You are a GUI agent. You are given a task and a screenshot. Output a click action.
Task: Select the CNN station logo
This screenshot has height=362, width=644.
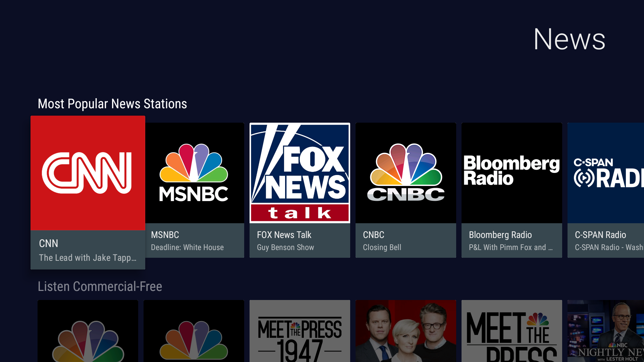pos(88,173)
